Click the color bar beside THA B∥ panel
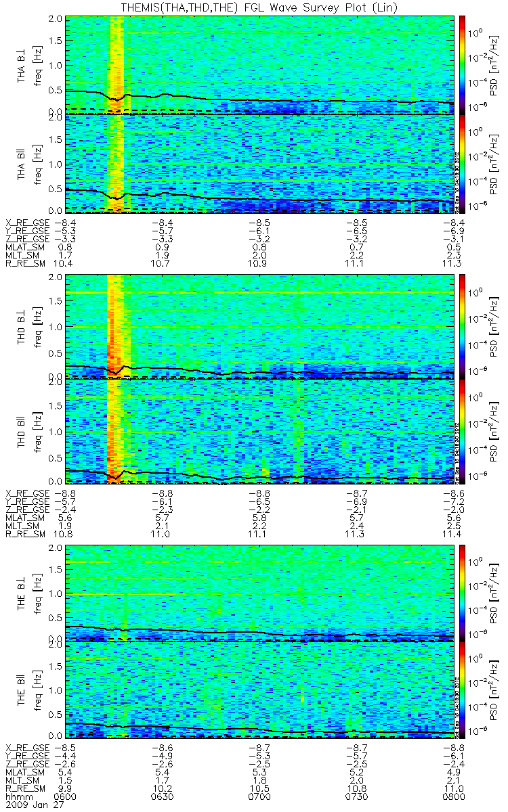Screen dimensions: 508x812 click(x=463, y=164)
